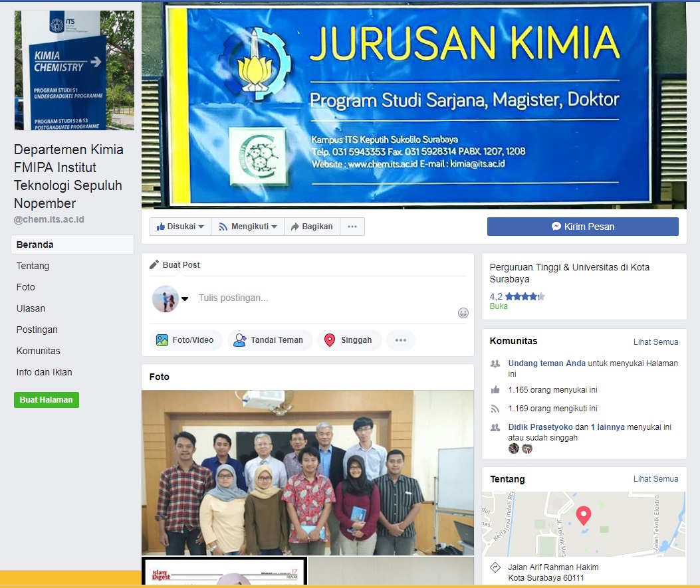Select Ulasan in the left sidebar
This screenshot has width=700, height=588.
click(31, 308)
